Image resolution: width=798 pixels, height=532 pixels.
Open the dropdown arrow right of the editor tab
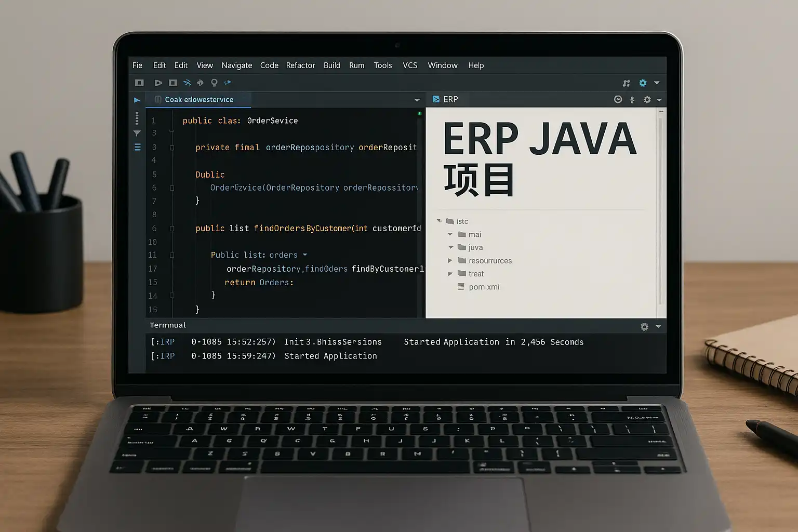[x=417, y=100]
